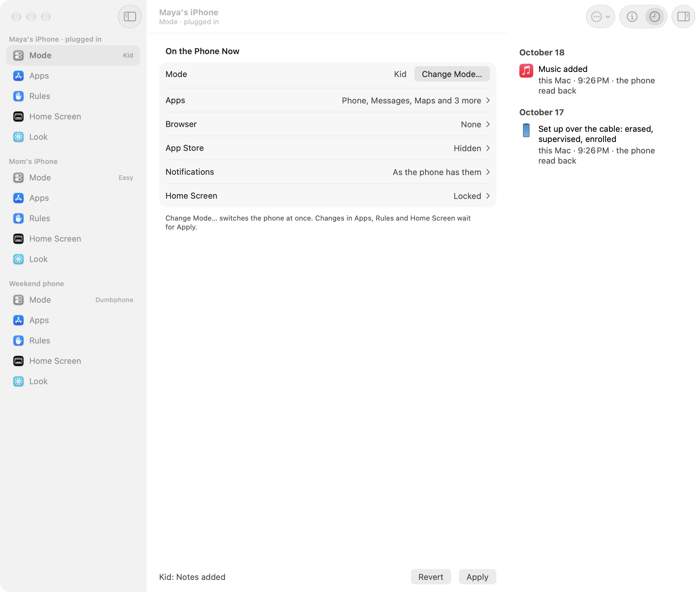Screen dimensions: 700x592
Task: Open Look under Maya's iPhone
Action: coord(73,137)
